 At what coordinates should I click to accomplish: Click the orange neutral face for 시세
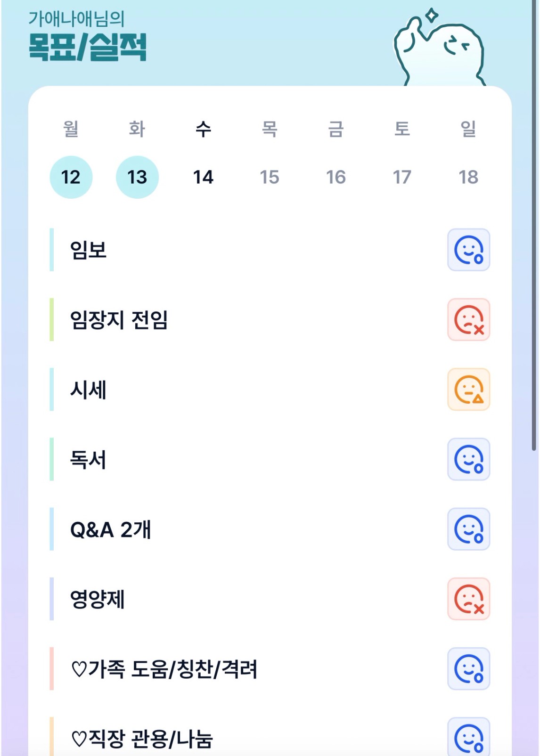468,390
